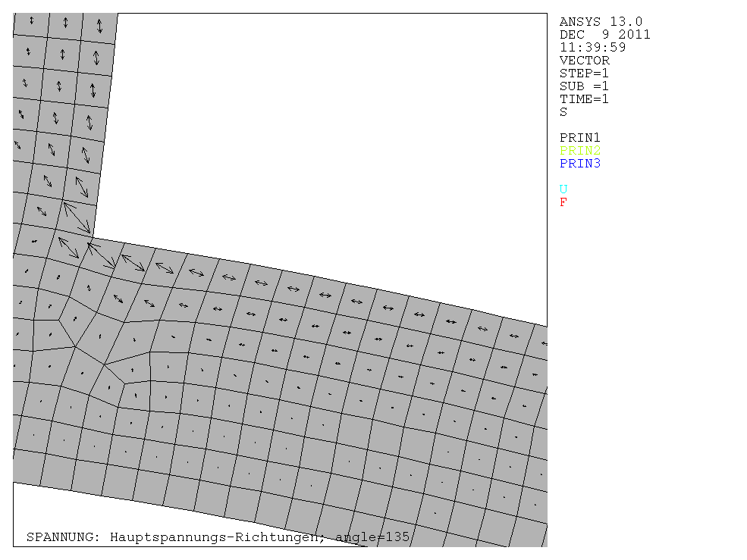Click the 11:39:59 timestamp
Image resolution: width=747 pixels, height=560 pixels.
click(x=592, y=48)
